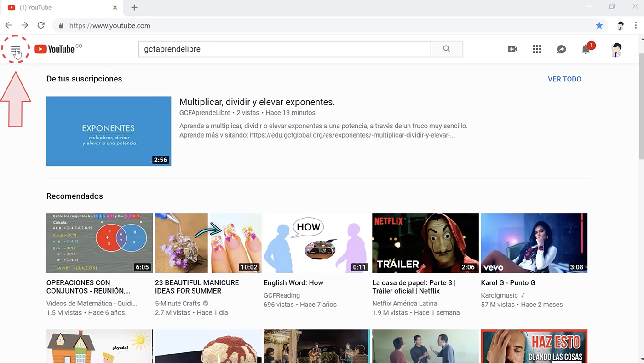Click title Karol G - Punto G
This screenshot has height=363, width=644.
(x=508, y=283)
